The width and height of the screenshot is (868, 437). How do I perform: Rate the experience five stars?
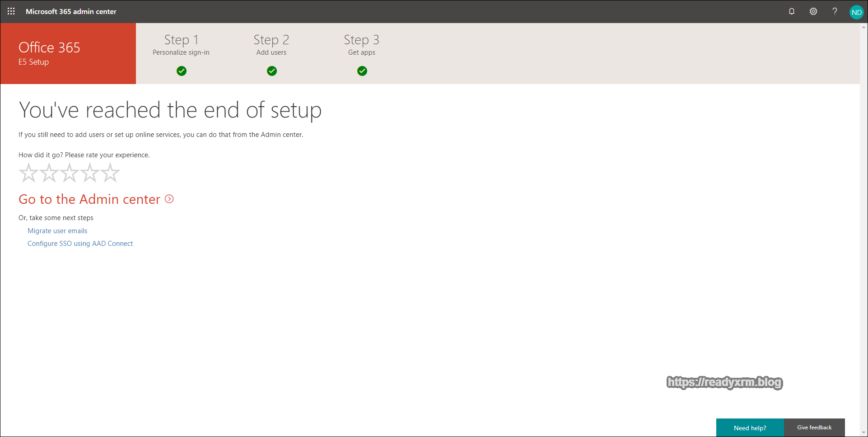[110, 173]
